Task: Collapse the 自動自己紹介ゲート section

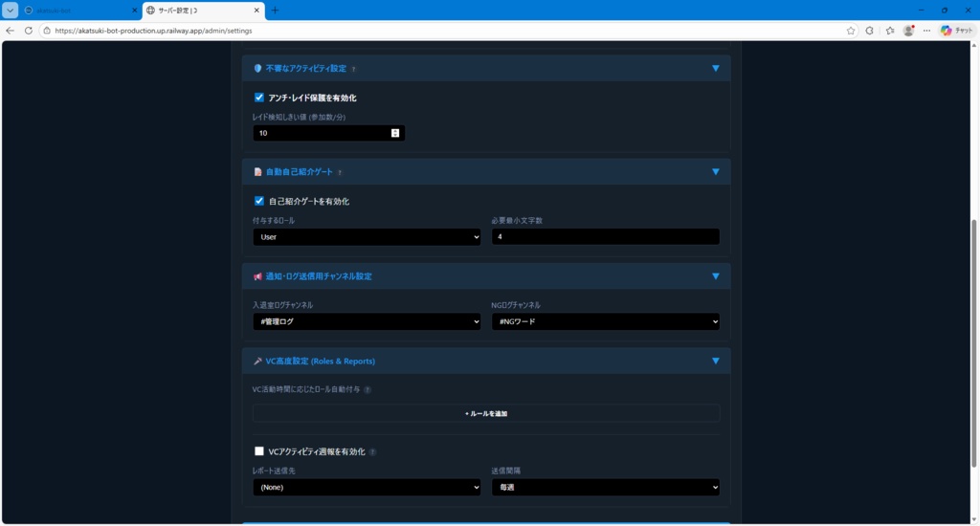Action: [716, 172]
